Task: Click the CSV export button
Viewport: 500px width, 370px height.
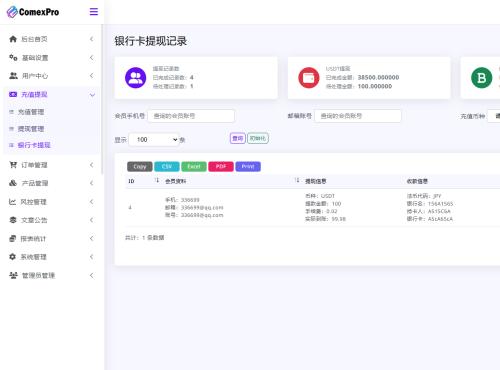Action: pyautogui.click(x=167, y=166)
